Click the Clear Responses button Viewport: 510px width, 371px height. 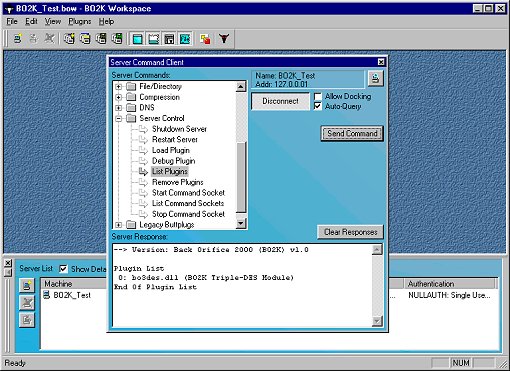tap(350, 232)
